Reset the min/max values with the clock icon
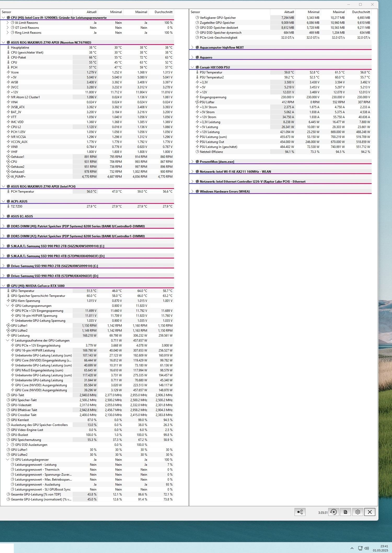This screenshot has width=392, height=553. tap(333, 512)
